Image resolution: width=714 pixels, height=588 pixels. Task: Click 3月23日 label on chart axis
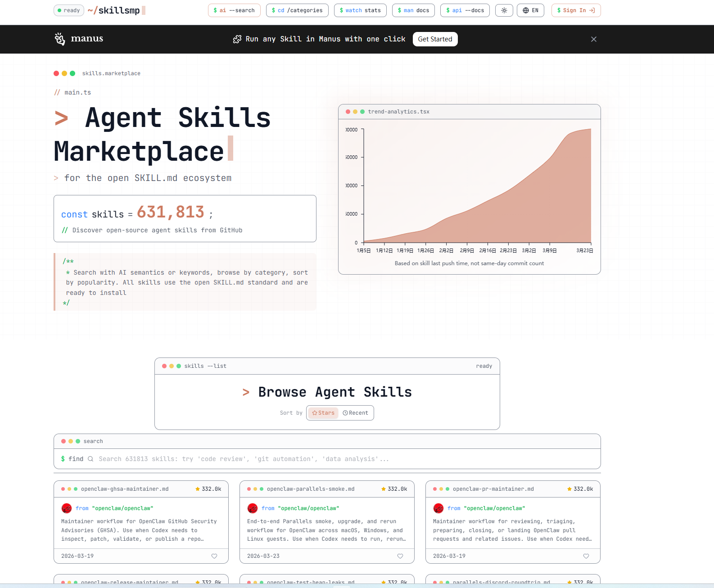[x=585, y=251]
